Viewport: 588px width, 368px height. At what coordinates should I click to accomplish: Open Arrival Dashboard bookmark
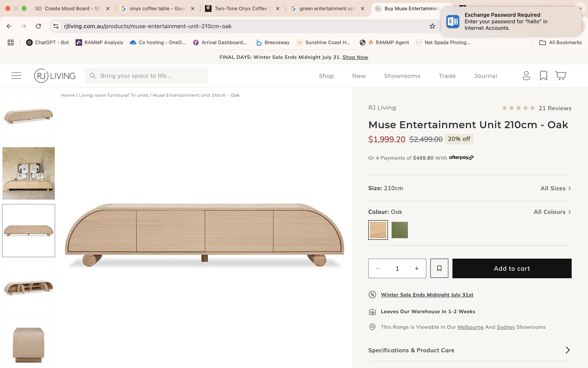[x=220, y=42]
